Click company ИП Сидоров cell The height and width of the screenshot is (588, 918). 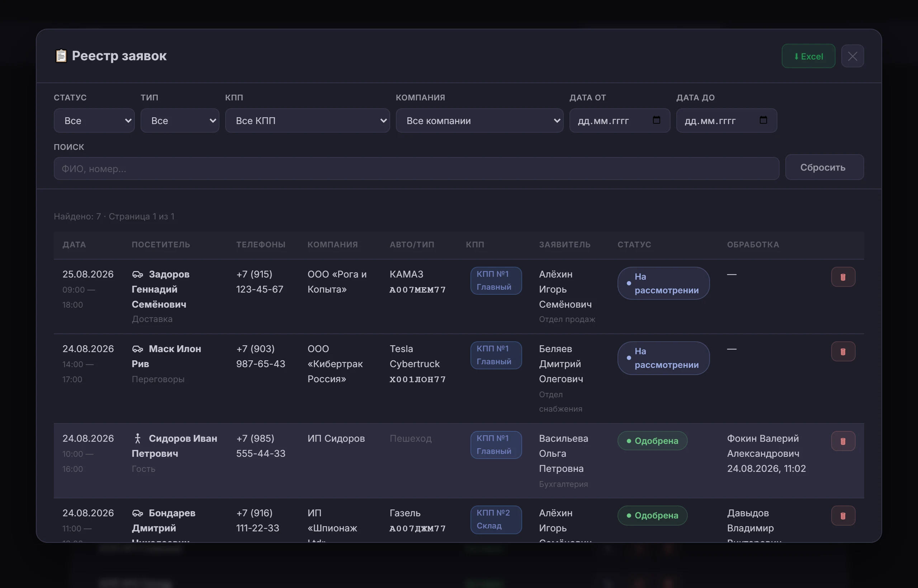[x=336, y=438]
